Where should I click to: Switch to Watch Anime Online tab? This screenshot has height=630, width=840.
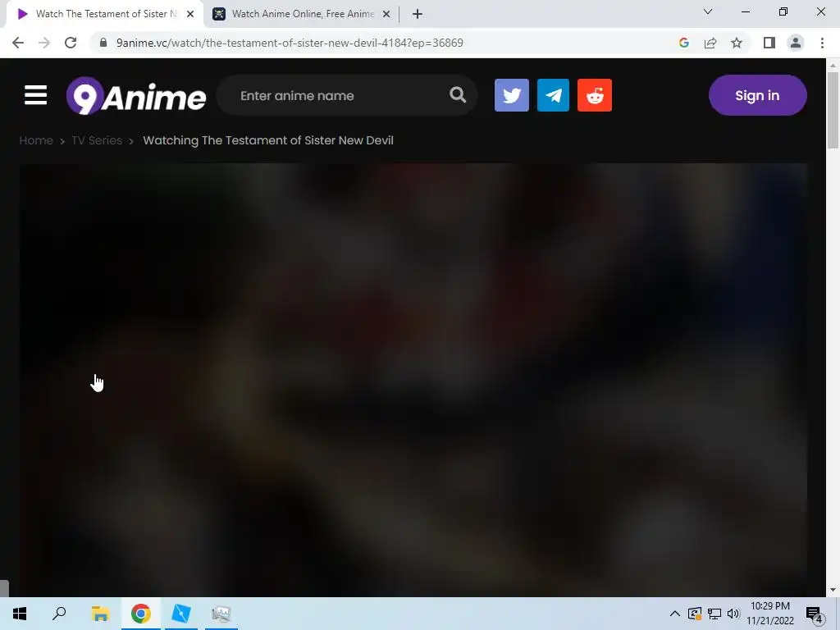(303, 14)
